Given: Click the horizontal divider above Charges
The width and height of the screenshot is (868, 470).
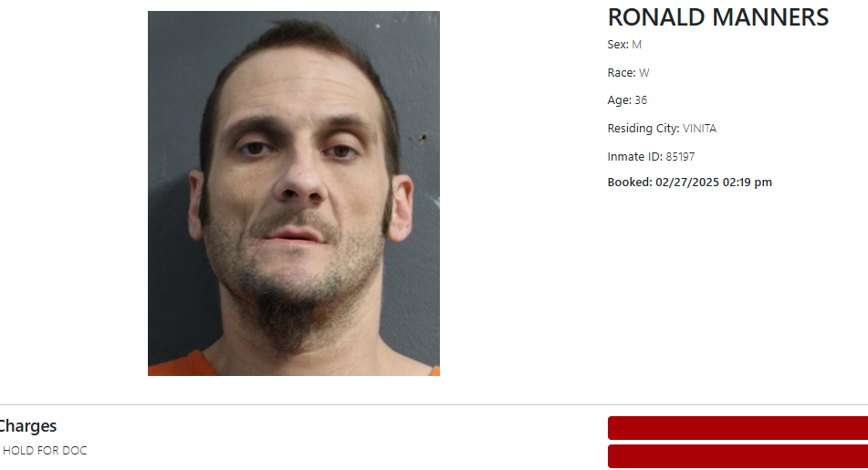Looking at the screenshot, I should (x=434, y=404).
